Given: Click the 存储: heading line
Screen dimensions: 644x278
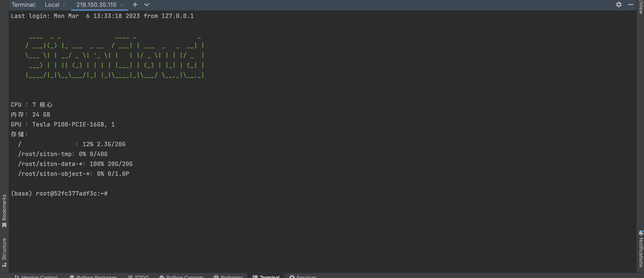Looking at the screenshot, I should (x=20, y=134).
